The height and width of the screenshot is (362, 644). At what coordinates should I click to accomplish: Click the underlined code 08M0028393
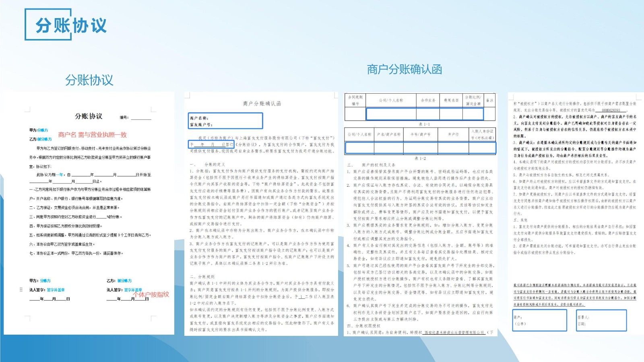tap(611, 110)
